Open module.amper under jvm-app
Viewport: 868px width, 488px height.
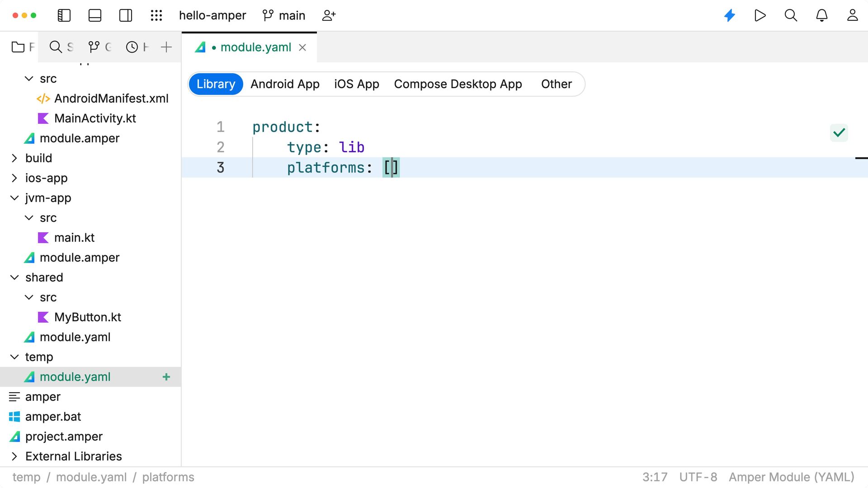80,258
